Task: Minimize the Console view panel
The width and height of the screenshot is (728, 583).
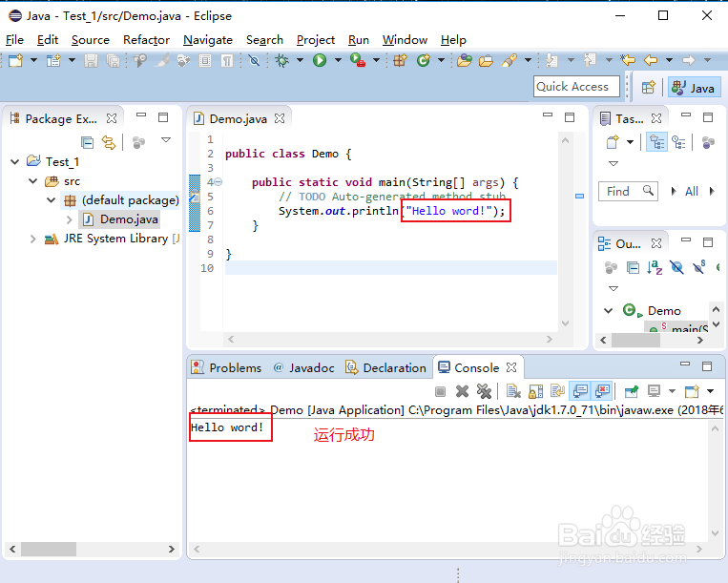Action: (x=685, y=364)
